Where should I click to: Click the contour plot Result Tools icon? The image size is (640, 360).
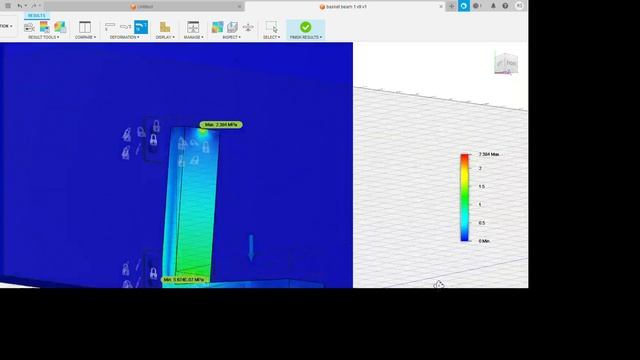60,27
